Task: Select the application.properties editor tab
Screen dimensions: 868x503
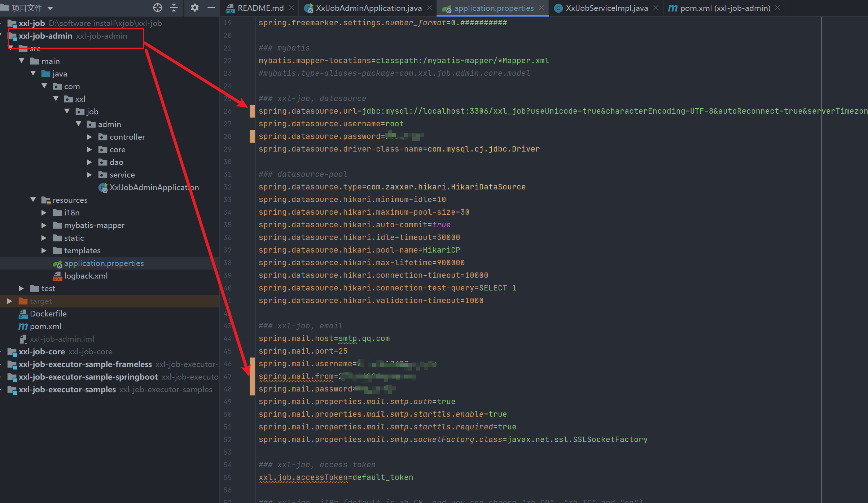Action: pyautogui.click(x=494, y=8)
